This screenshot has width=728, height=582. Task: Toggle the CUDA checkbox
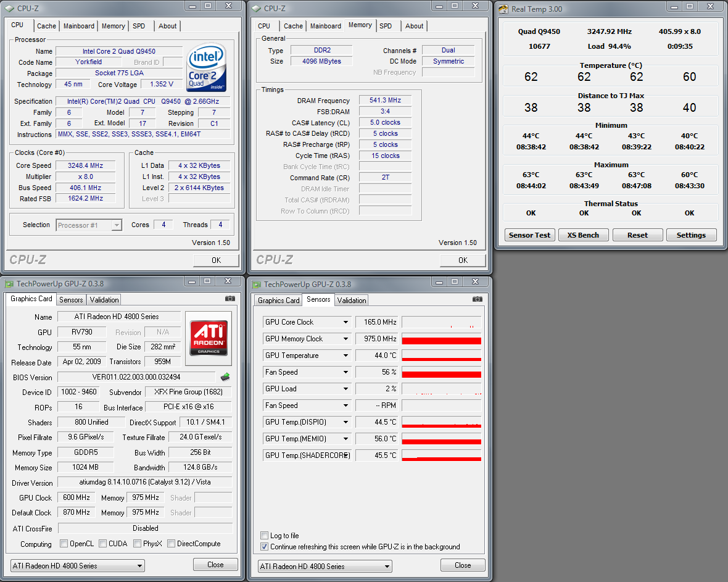point(103,544)
